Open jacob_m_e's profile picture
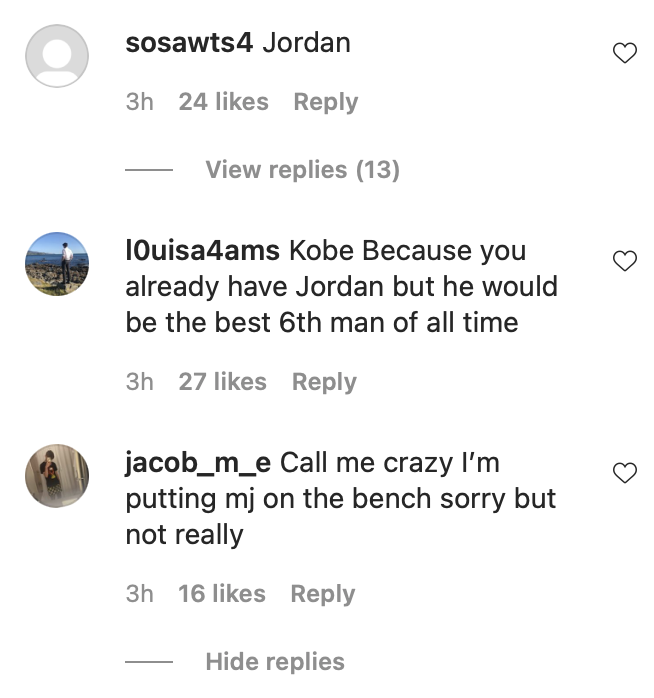Viewport: 654px width, 698px height. point(57,476)
